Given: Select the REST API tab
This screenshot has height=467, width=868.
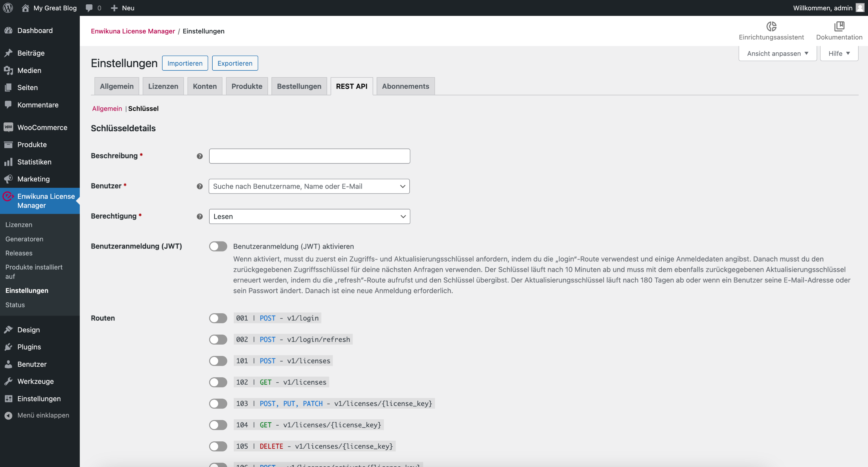Looking at the screenshot, I should pyautogui.click(x=352, y=86).
